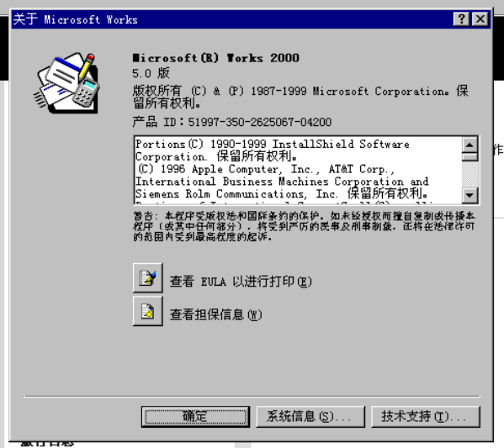Click the view EULA document icon button
The width and height of the screenshot is (504, 448).
click(x=148, y=277)
